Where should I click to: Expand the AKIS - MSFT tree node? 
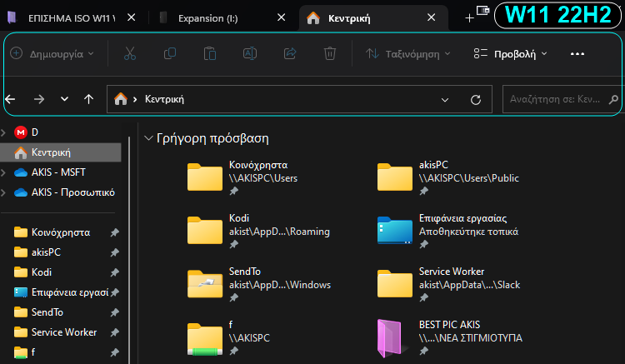pos(6,172)
